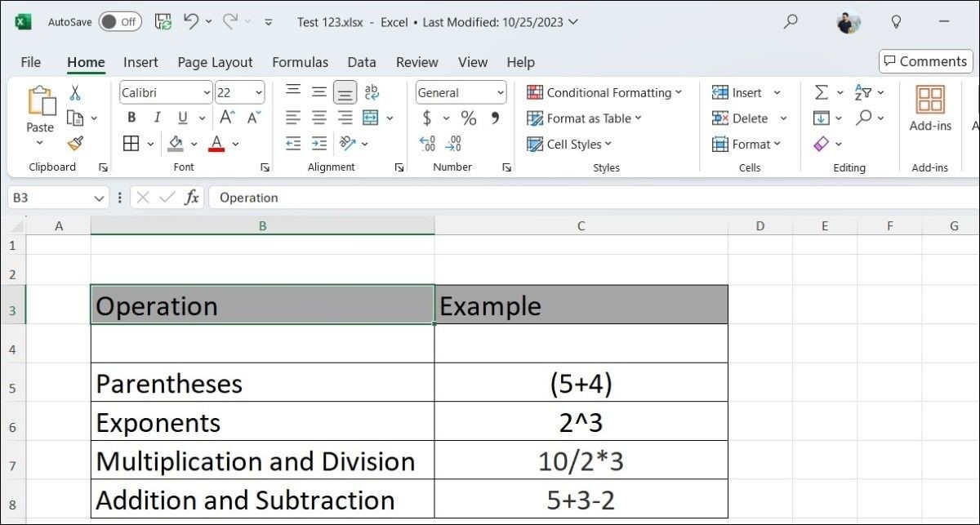The width and height of the screenshot is (980, 525).
Task: Expand the Name Box dropdown arrow
Action: point(99,198)
